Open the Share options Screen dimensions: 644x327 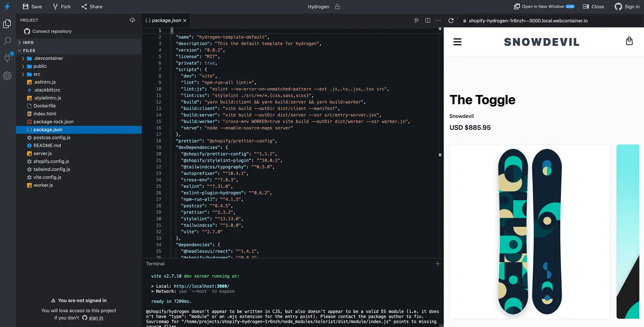(x=92, y=6)
